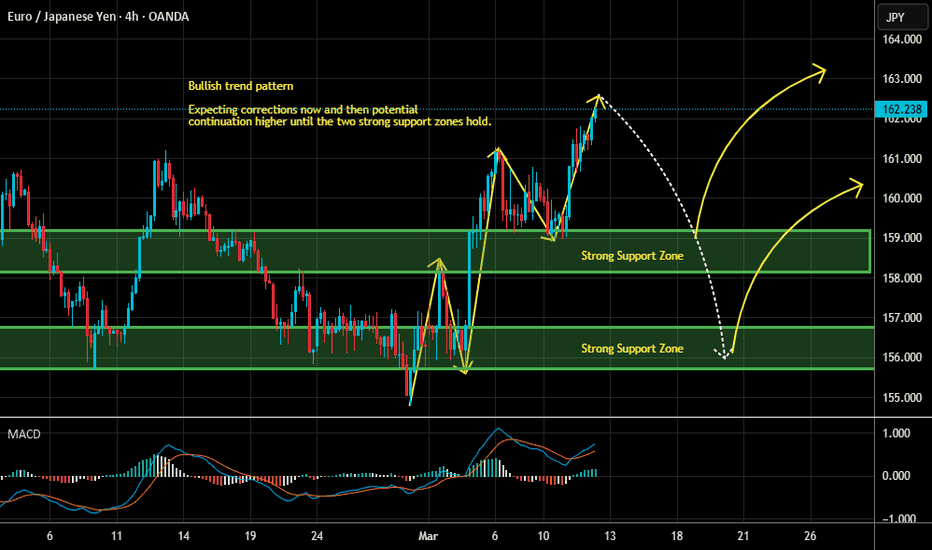Screen dimensions: 932x550
Task: Click the 161.000 price axis label
Action: [902, 159]
